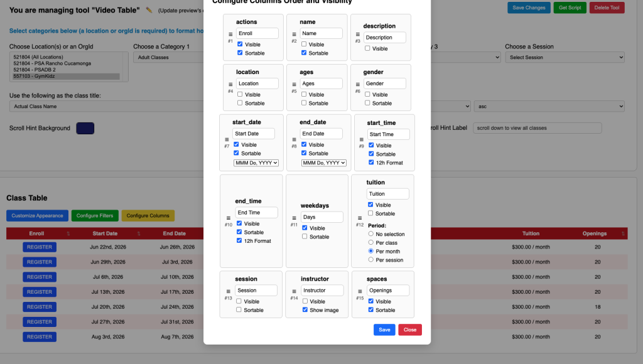Click the spaces column label input field

click(x=388, y=291)
